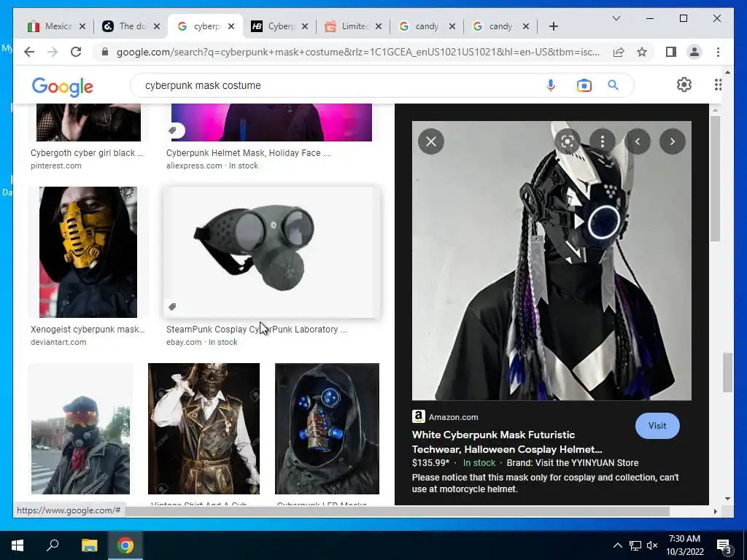Close the Mexica tab
Screen dimensions: 747x560
pyautogui.click(x=82, y=26)
